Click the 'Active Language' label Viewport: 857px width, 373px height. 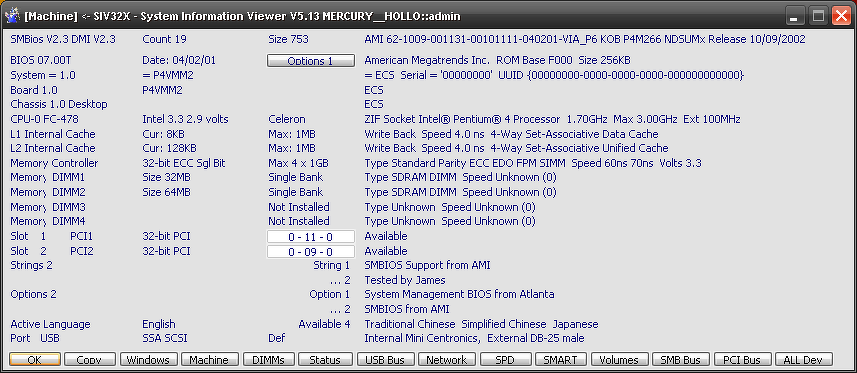(50, 324)
